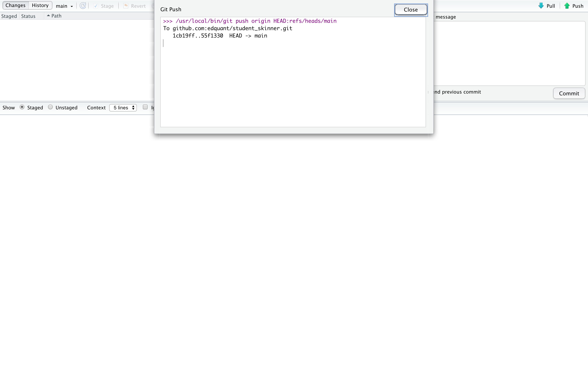
Task: Select the Unstaged radio button
Action: coord(50,107)
